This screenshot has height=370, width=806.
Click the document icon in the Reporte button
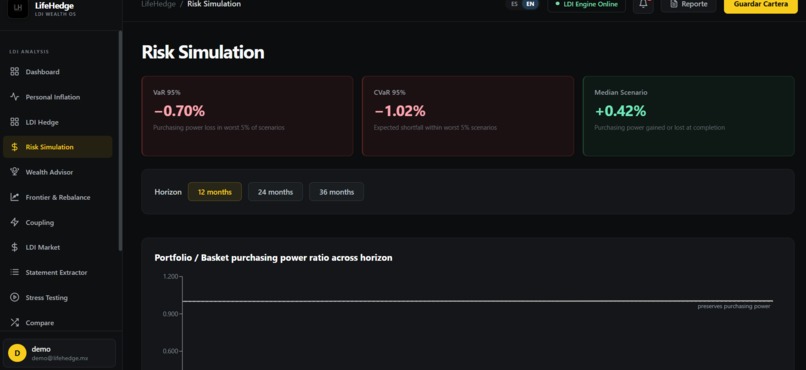(x=673, y=4)
